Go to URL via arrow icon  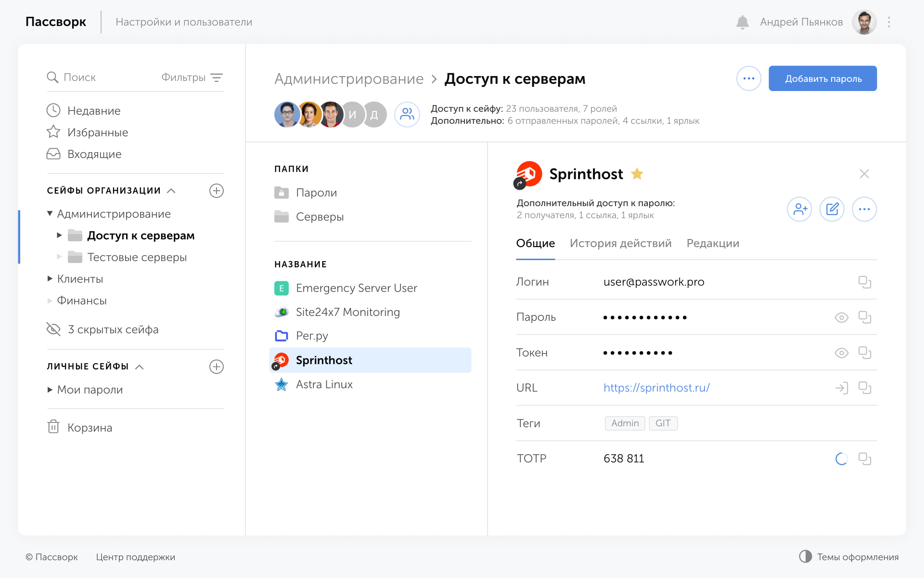pos(841,388)
